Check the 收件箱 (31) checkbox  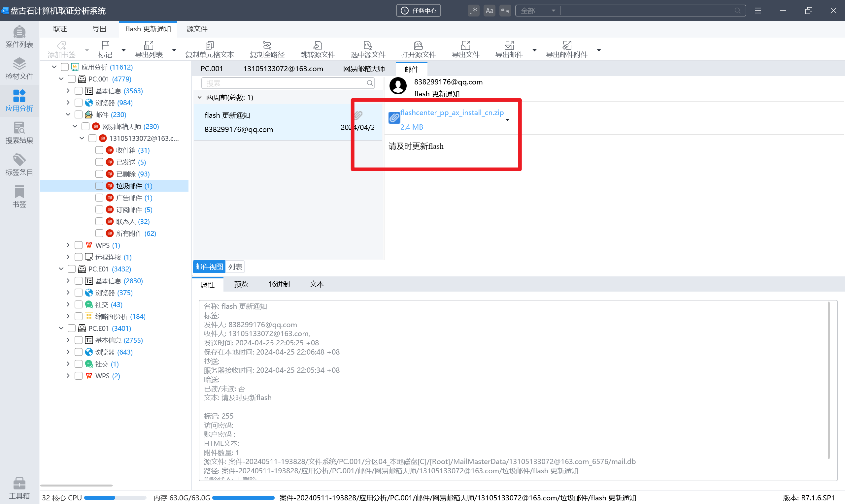99,150
